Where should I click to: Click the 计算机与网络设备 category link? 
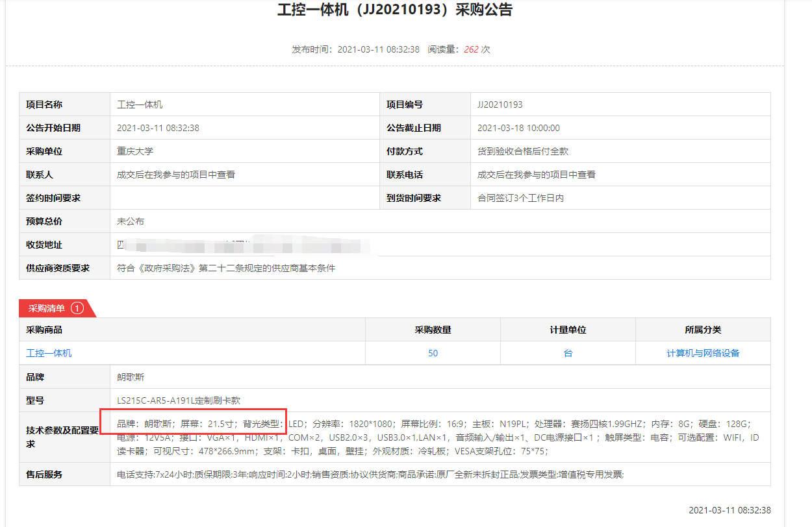pos(703,353)
